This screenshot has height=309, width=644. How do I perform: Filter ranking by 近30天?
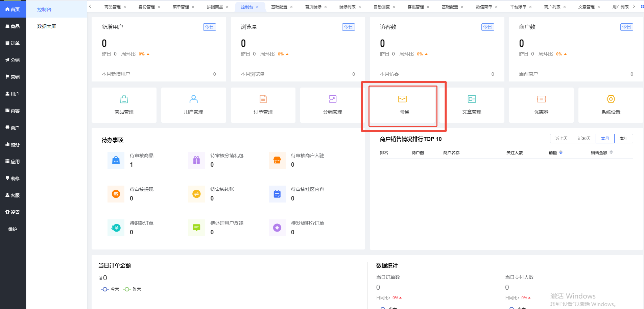tap(584, 139)
